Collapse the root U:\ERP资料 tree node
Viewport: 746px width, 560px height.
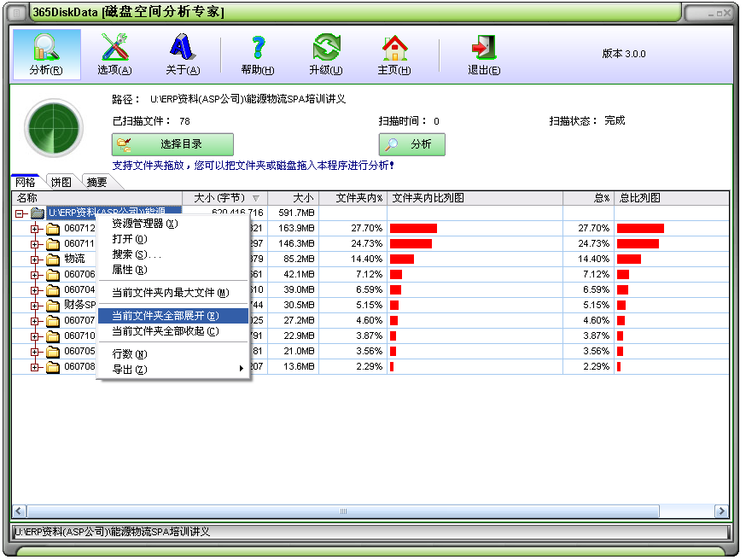[x=19, y=213]
